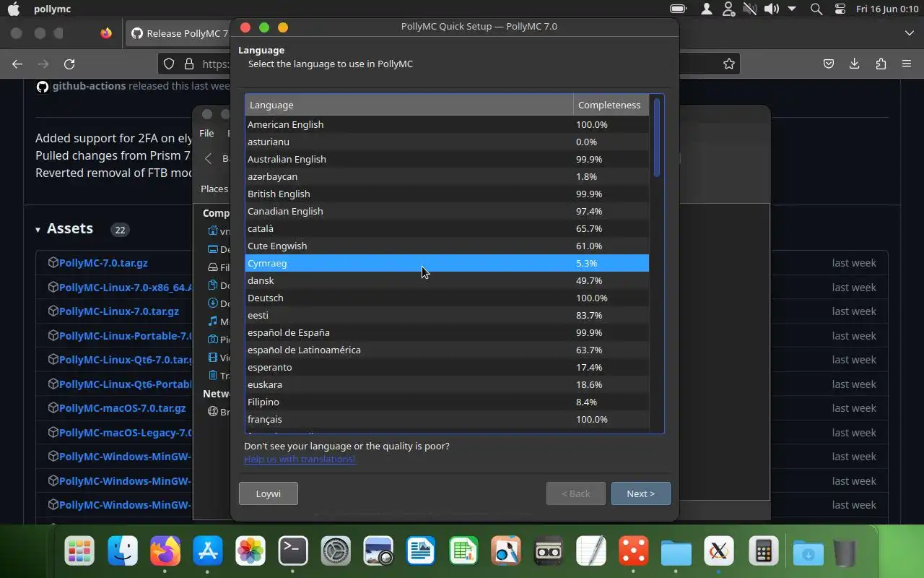
Task: Collapse the Assets section triangle
Action: click(38, 230)
